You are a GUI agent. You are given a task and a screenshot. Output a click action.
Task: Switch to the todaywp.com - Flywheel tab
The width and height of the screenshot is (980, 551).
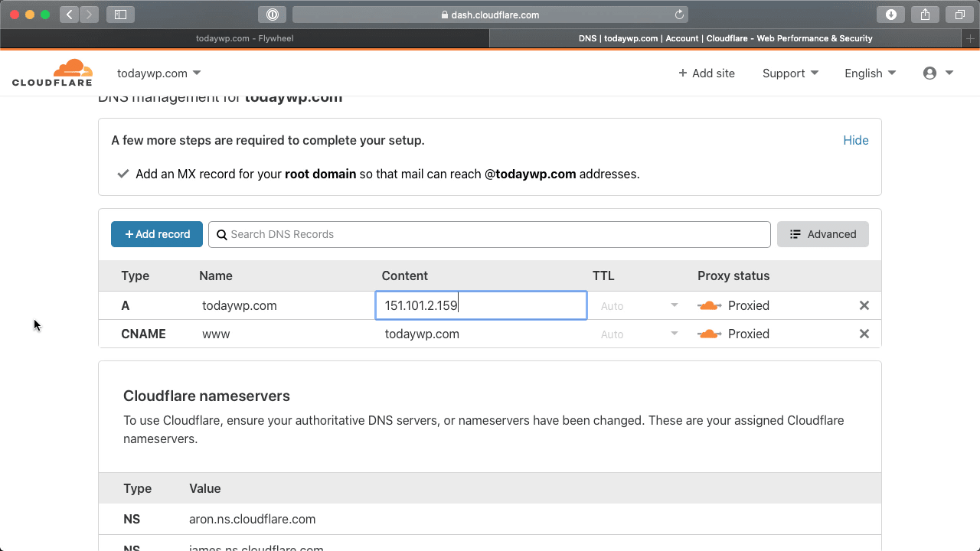(244, 38)
